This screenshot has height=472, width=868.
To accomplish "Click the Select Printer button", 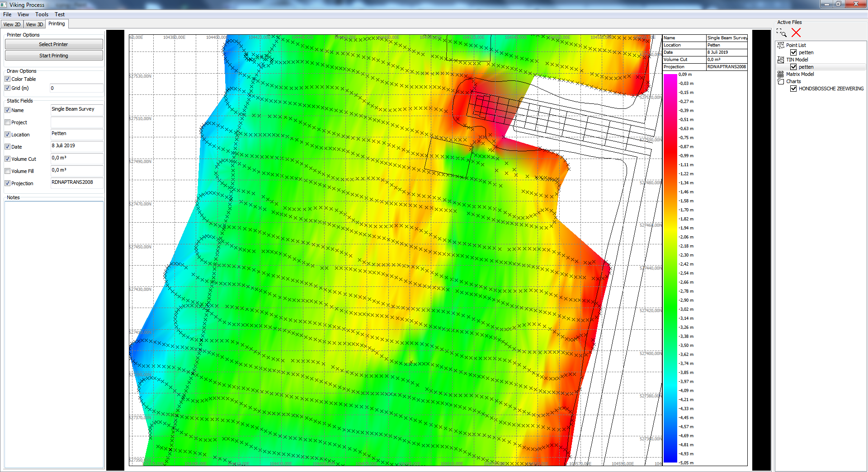I will [x=54, y=44].
